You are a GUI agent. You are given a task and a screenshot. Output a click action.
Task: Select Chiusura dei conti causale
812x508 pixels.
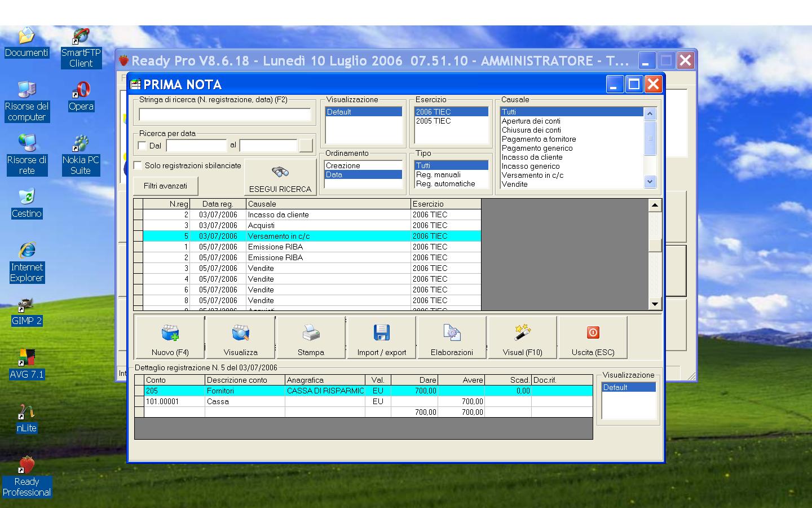coord(572,130)
